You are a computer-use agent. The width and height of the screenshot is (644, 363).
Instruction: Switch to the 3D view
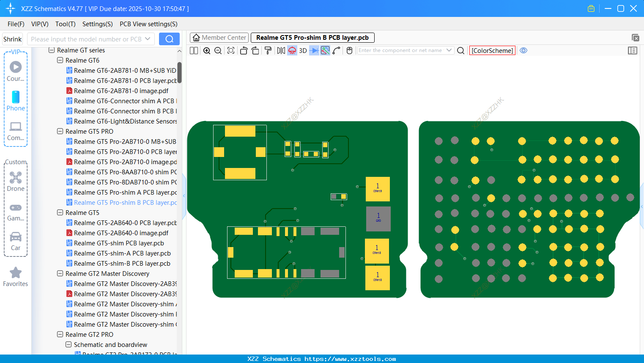pos(303,50)
